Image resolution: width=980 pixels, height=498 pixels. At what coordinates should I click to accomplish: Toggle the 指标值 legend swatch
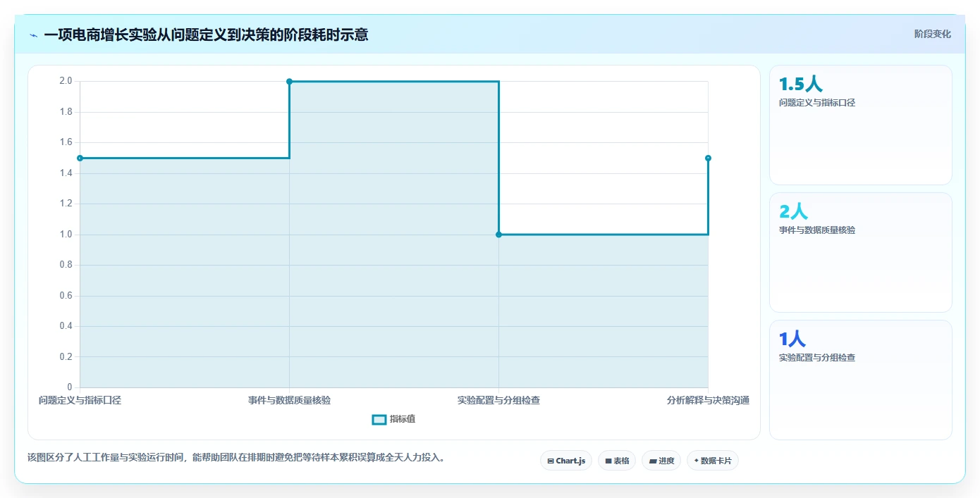(x=379, y=419)
